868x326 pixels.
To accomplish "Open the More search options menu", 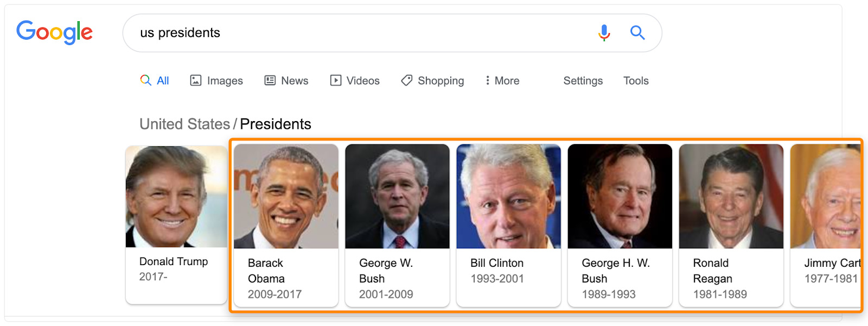I will click(501, 80).
